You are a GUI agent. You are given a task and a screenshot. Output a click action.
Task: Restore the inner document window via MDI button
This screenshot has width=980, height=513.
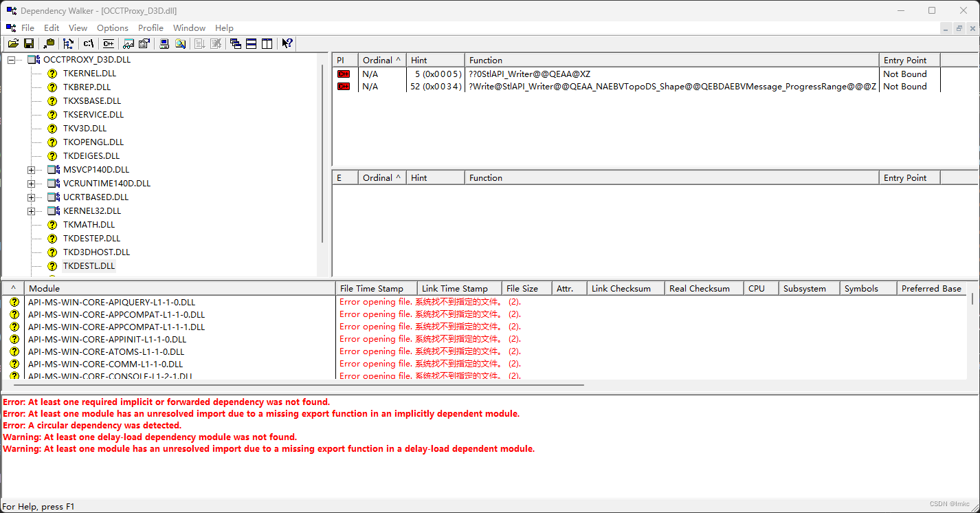pyautogui.click(x=959, y=28)
